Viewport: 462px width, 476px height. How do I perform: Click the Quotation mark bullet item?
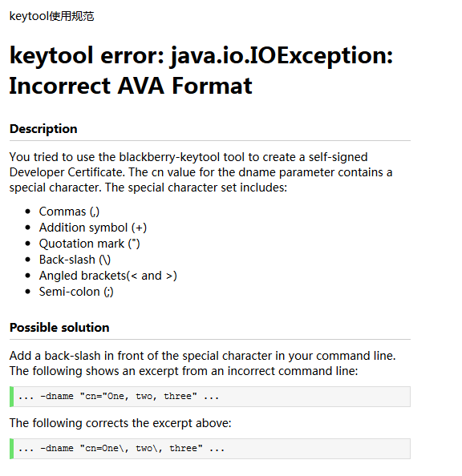89,244
